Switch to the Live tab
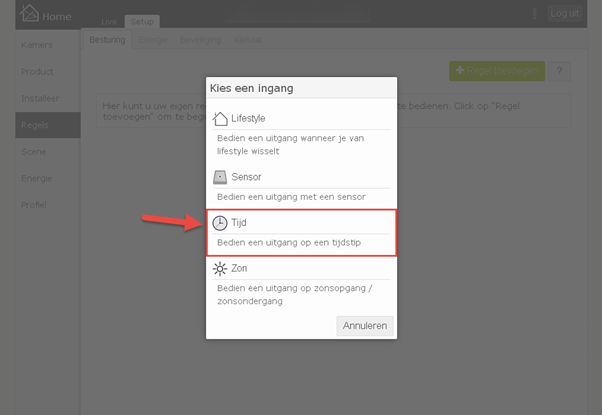The width and height of the screenshot is (602, 415). [109, 22]
